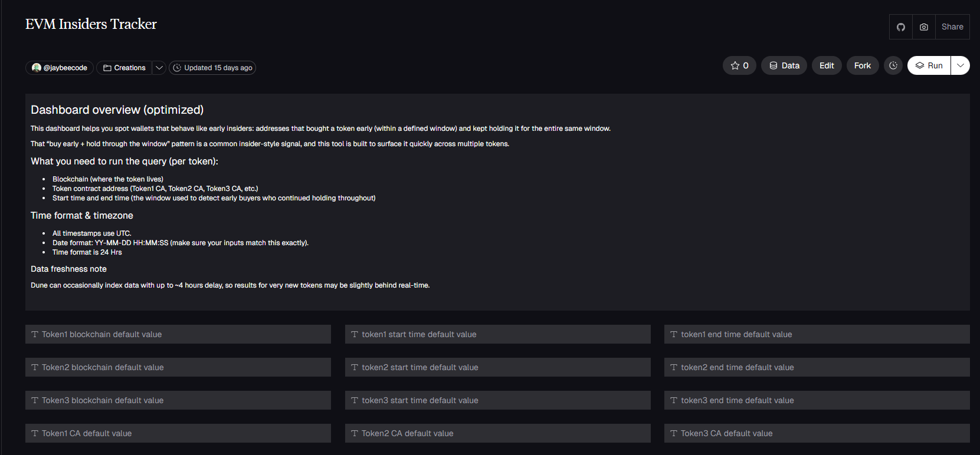The image size is (980, 455).
Task: Focus the token1 start time field
Action: pos(497,334)
